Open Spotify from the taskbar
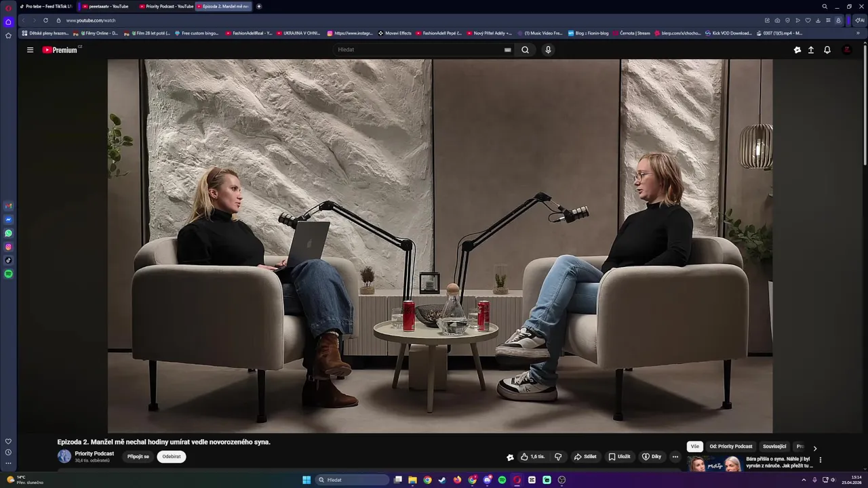Image resolution: width=868 pixels, height=488 pixels. pos(502,480)
